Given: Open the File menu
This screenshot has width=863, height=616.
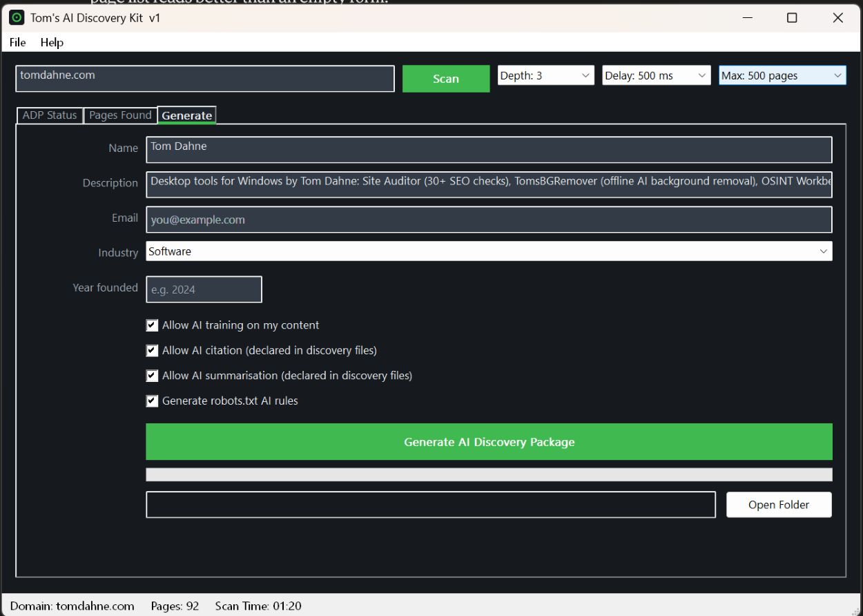Looking at the screenshot, I should [18, 42].
